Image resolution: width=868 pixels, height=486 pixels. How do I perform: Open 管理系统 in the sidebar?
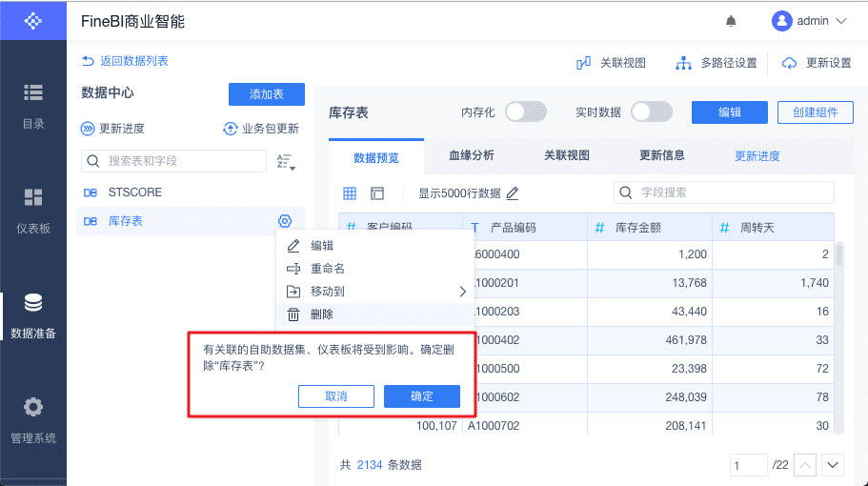point(33,420)
